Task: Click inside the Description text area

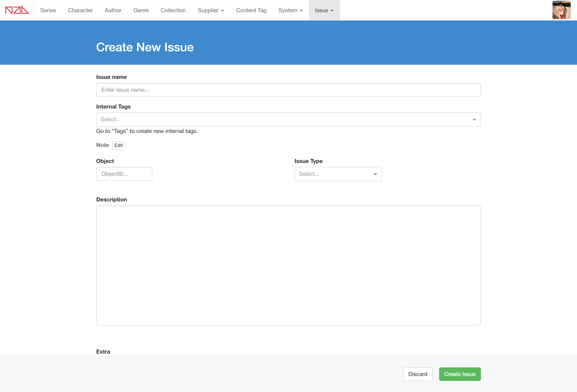Action: click(288, 265)
